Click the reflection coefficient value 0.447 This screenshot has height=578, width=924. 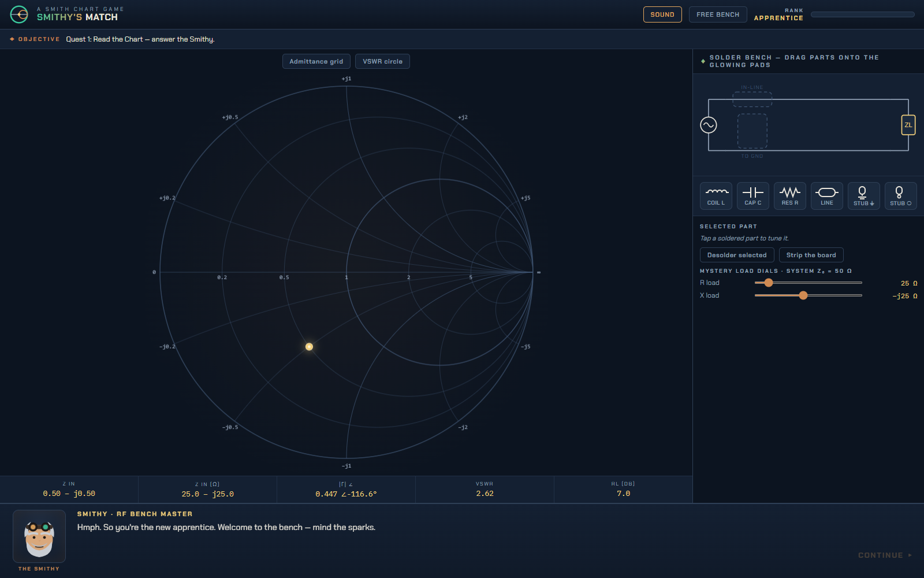(x=346, y=494)
